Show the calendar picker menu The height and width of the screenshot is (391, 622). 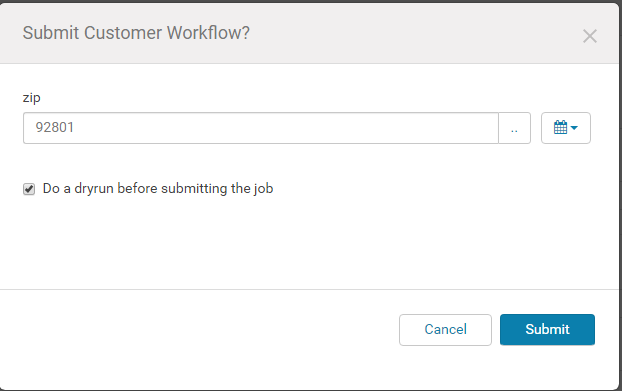(566, 128)
